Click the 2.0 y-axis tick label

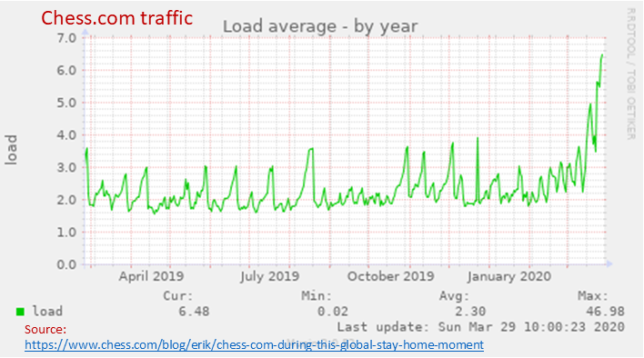point(66,200)
